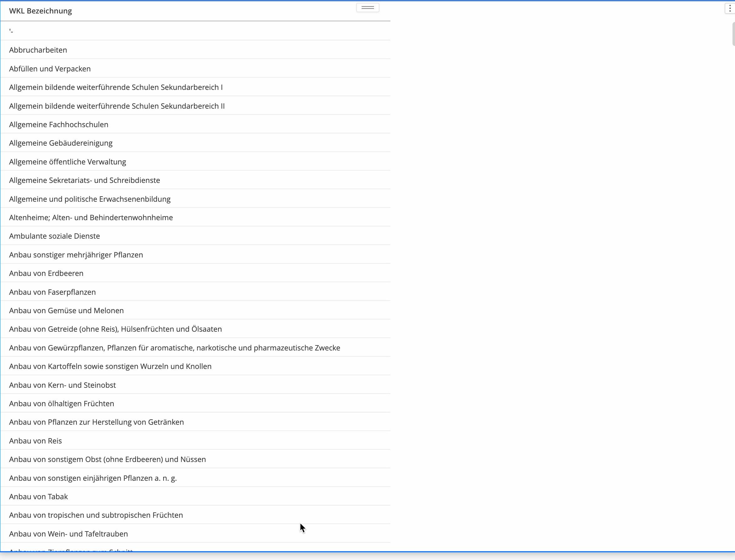This screenshot has height=560, width=735.
Task: Select Allgemeine öffentliche Verwaltung row
Action: 67,162
